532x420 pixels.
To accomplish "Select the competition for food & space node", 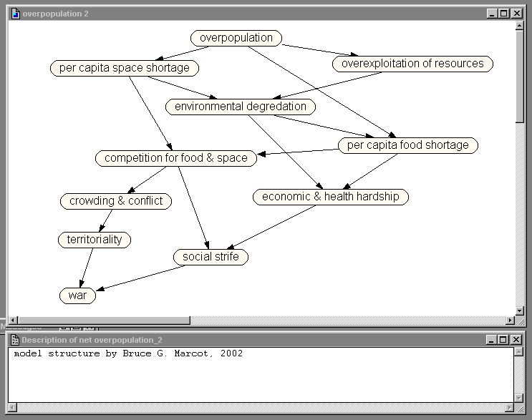I will tap(176, 158).
